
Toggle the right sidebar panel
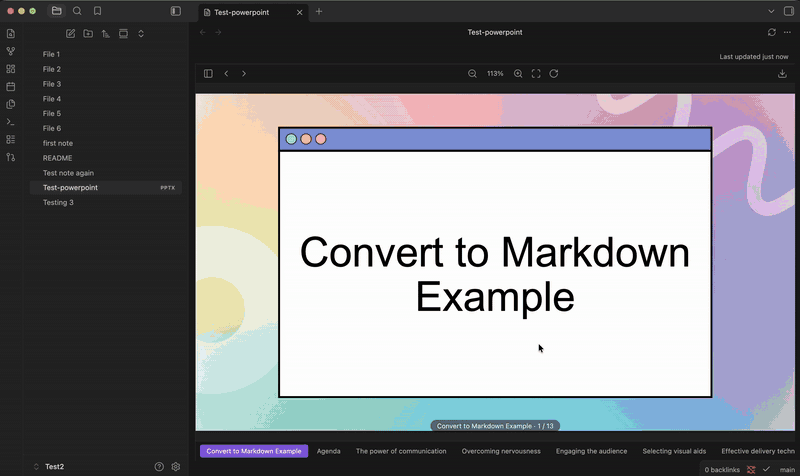[x=789, y=11]
